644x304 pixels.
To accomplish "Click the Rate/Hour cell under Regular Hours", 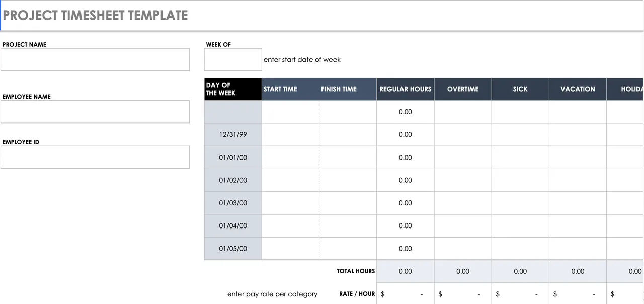I will click(x=406, y=294).
